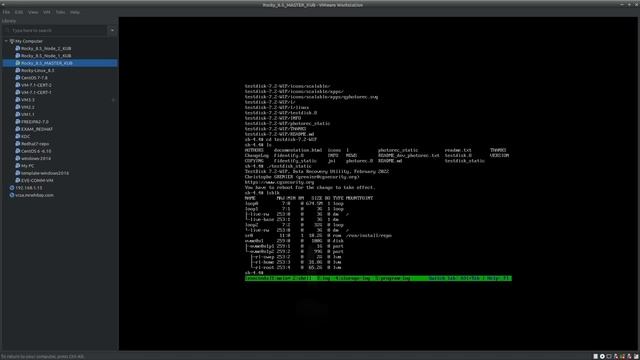
Task: Select the EXAM_REDHAT virtual machine
Action: [37, 129]
